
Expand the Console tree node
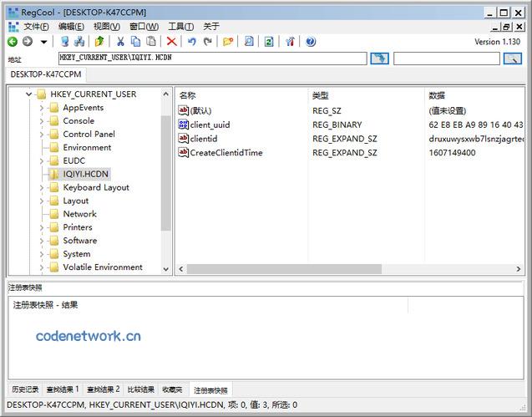click(x=42, y=121)
